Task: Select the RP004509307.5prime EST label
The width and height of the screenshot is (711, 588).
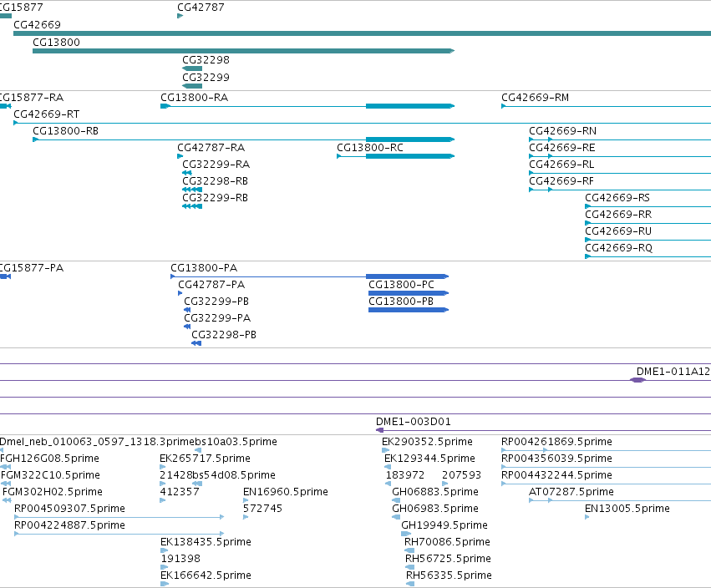Action: [x=69, y=509]
